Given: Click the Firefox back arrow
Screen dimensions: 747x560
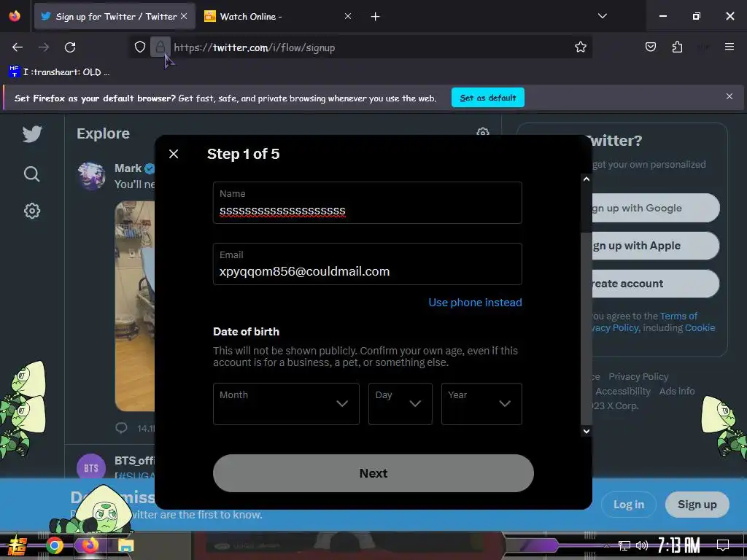Looking at the screenshot, I should (18, 47).
